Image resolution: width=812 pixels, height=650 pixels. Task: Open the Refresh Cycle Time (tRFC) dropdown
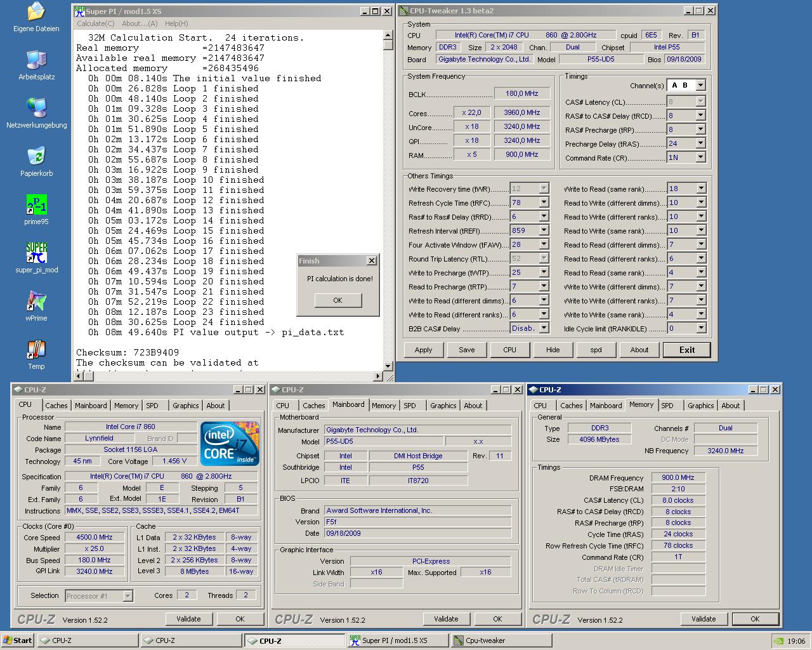544,202
